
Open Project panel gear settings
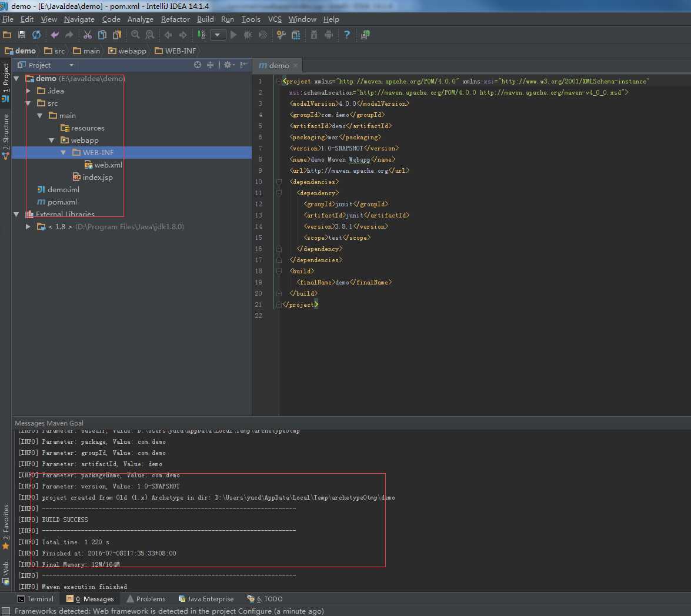229,65
